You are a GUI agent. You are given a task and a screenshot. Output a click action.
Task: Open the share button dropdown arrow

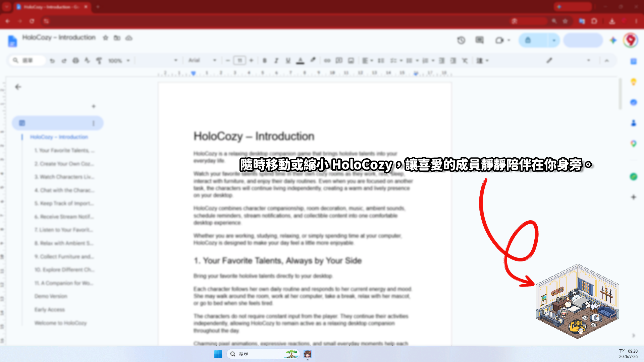pyautogui.click(x=554, y=40)
